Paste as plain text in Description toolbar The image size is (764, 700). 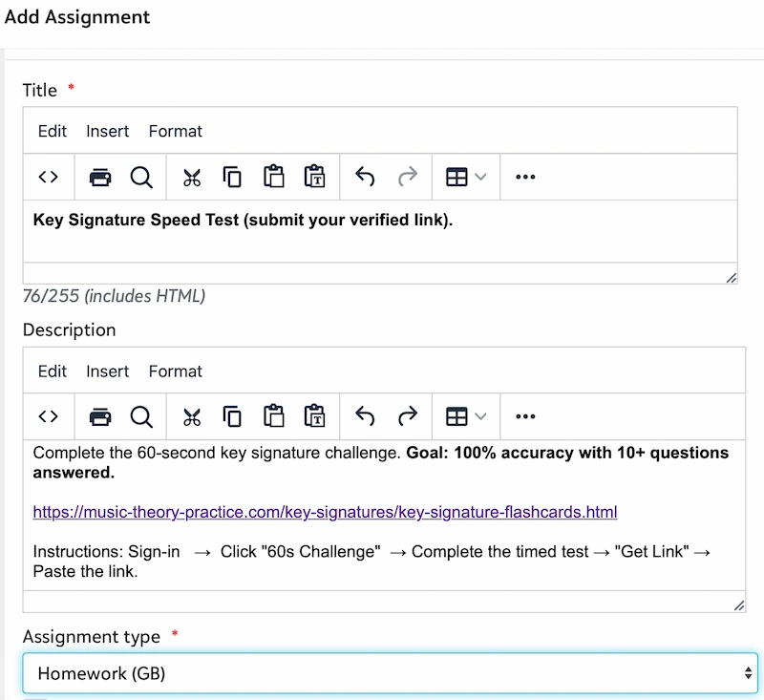316,416
